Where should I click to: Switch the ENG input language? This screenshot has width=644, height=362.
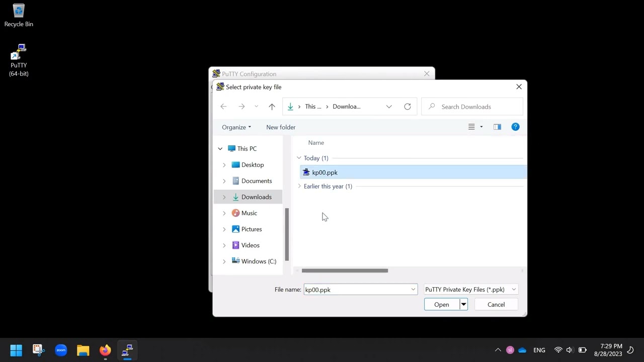[539, 350]
